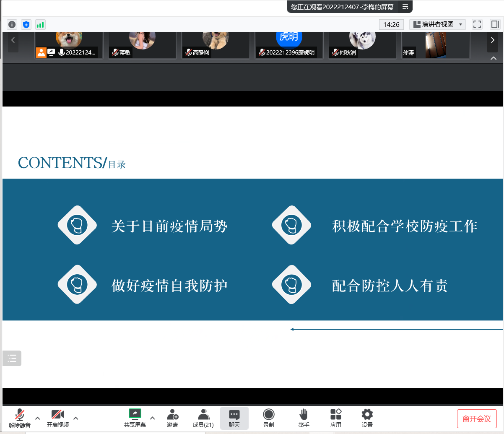Viewport: 504px width, 434px height.
Task: Click the CONTENTS/目录 slide heading
Action: tap(72, 163)
